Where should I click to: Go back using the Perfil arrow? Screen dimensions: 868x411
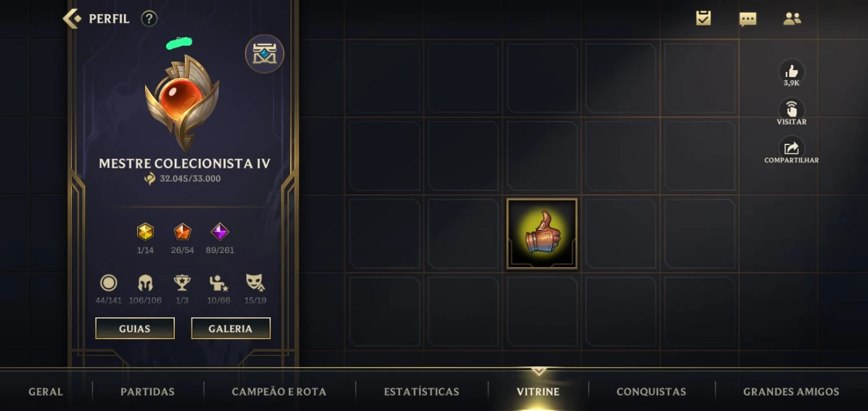tap(72, 19)
